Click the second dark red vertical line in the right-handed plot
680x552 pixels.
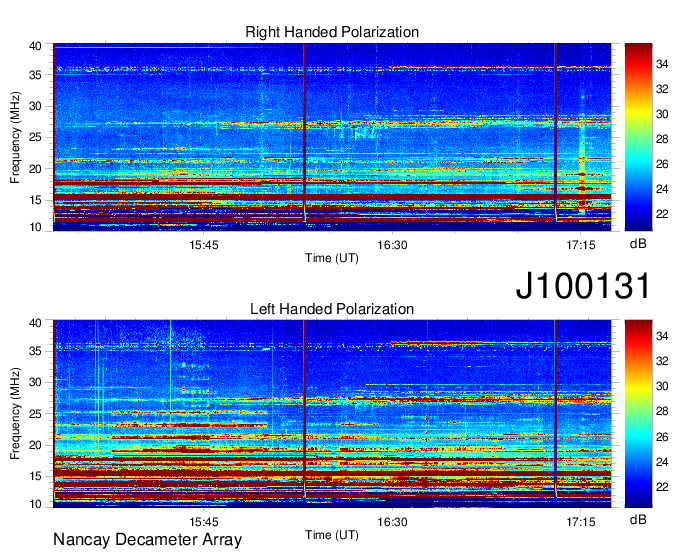click(x=556, y=132)
